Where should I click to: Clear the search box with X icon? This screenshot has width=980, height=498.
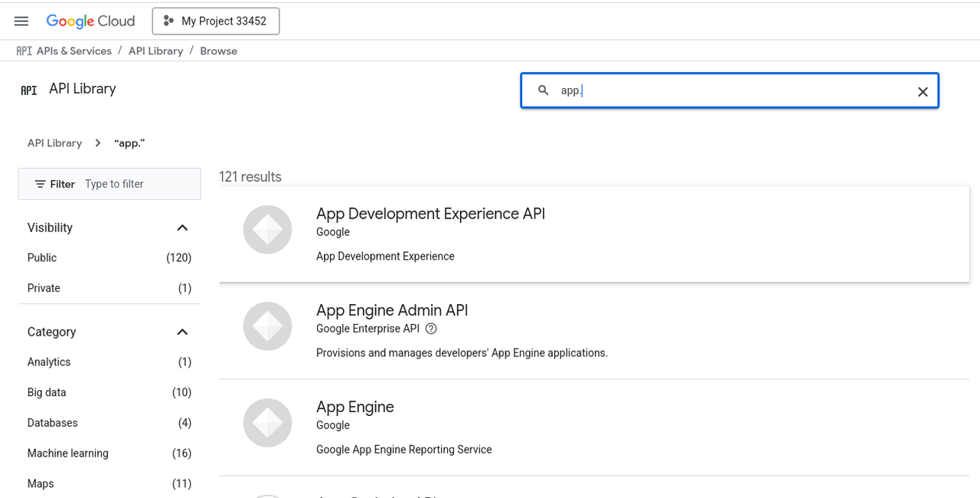coord(923,92)
